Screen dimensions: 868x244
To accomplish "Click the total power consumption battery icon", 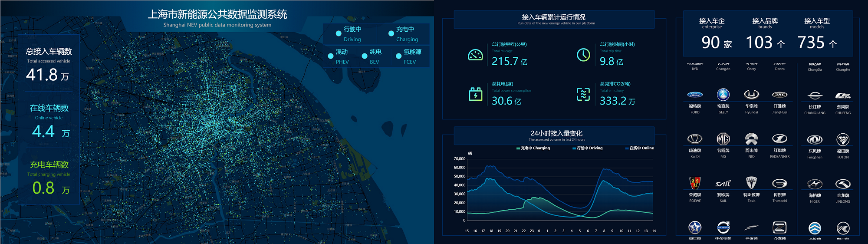I will [476, 94].
